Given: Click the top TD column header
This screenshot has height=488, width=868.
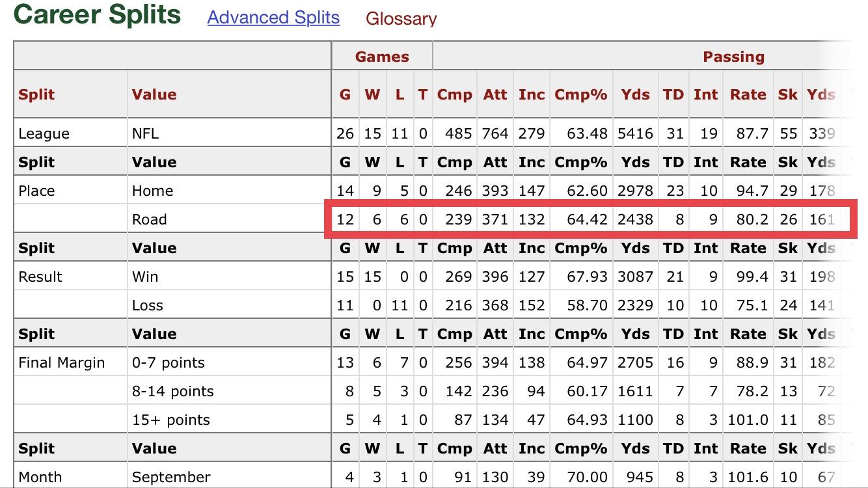Looking at the screenshot, I should (x=673, y=94).
